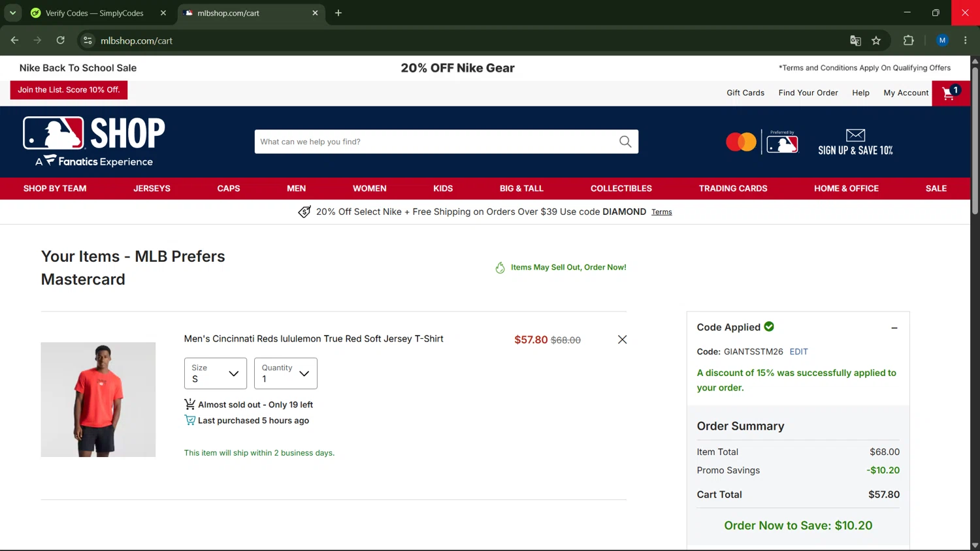Screen dimensions: 980x551
Task: Bookmark this page with star icon
Action: click(876, 40)
